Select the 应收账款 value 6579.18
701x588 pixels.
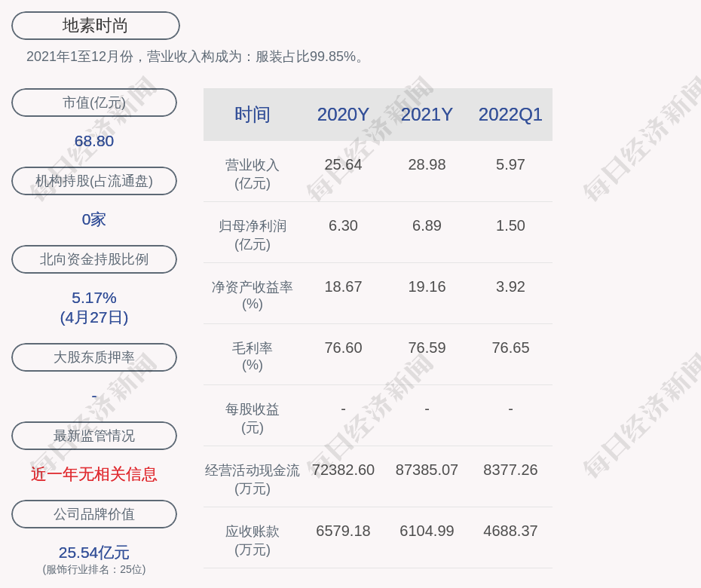pyautogui.click(x=343, y=531)
